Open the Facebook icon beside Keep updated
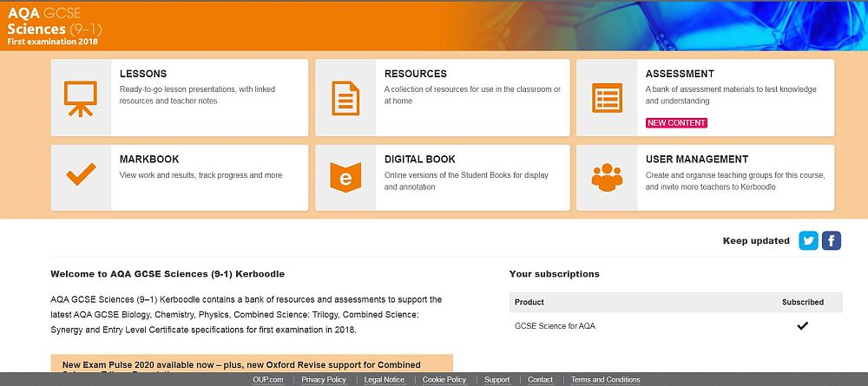Screen dimensions: 868x386 click(x=832, y=240)
